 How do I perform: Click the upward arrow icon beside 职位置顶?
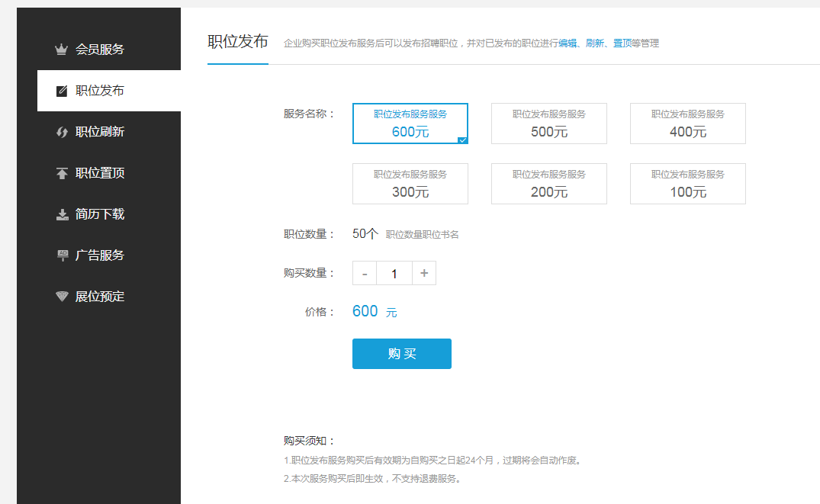62,173
